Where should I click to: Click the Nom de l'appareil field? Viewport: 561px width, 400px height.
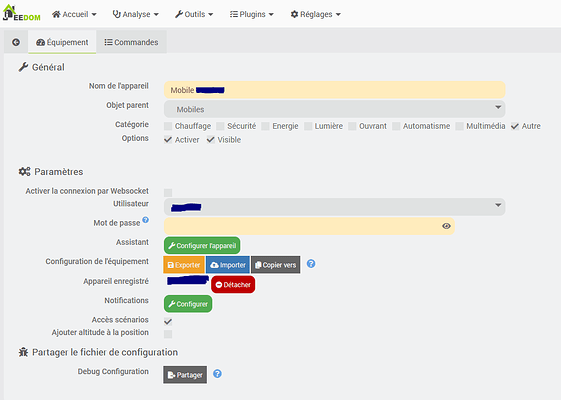(x=335, y=90)
